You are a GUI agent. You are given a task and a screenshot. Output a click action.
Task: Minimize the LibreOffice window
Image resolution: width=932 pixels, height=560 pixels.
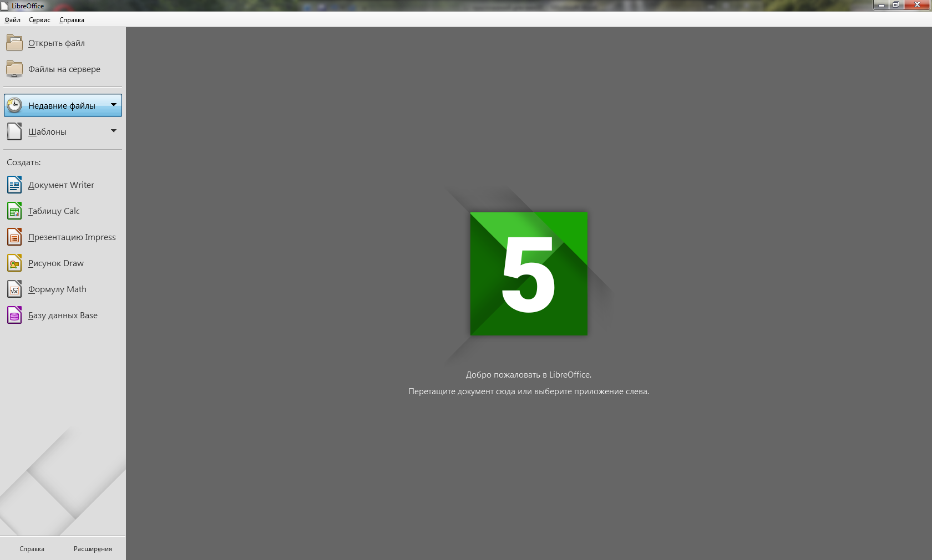pos(881,5)
